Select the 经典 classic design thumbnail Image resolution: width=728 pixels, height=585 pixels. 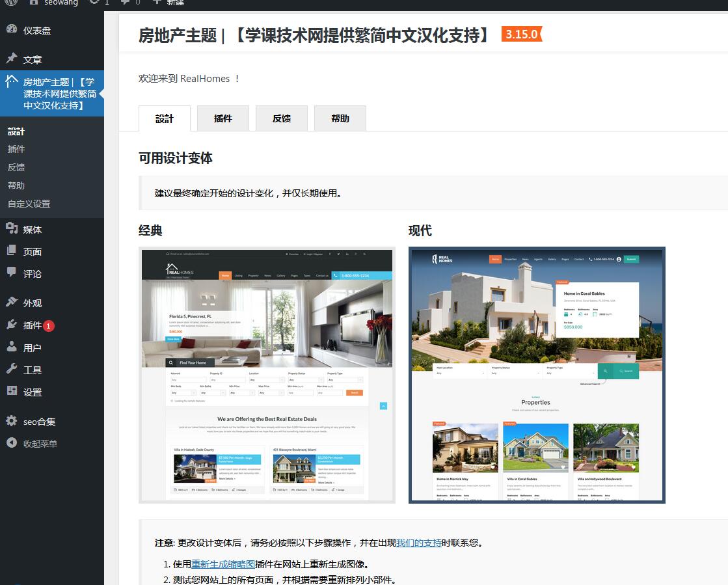point(267,375)
